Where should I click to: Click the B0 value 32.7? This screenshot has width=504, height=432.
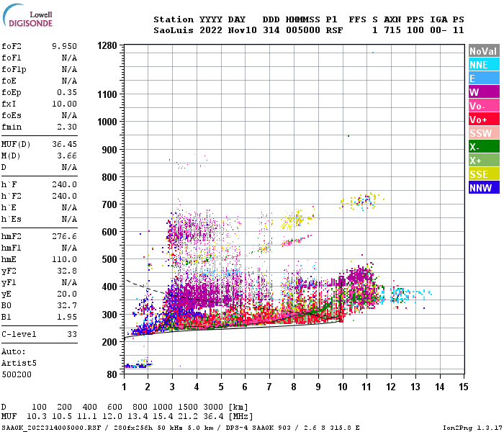point(67,306)
